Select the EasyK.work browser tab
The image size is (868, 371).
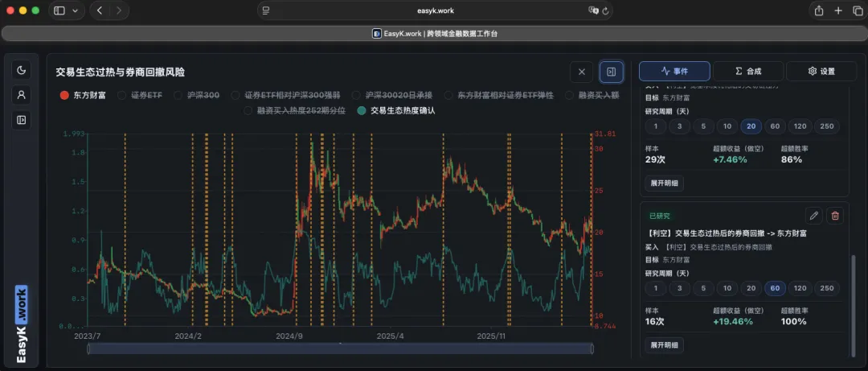point(434,34)
